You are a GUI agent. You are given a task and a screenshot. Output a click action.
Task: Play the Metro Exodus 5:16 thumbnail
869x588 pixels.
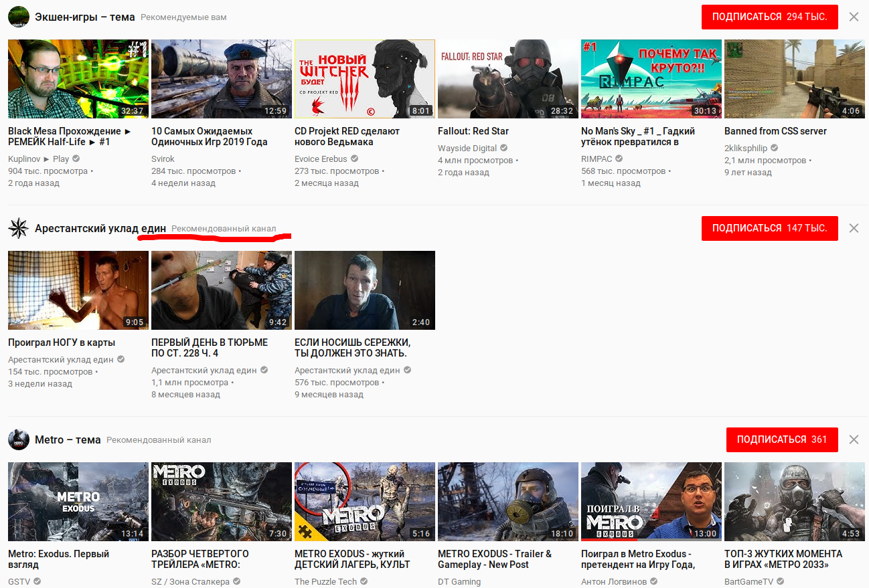[365, 502]
